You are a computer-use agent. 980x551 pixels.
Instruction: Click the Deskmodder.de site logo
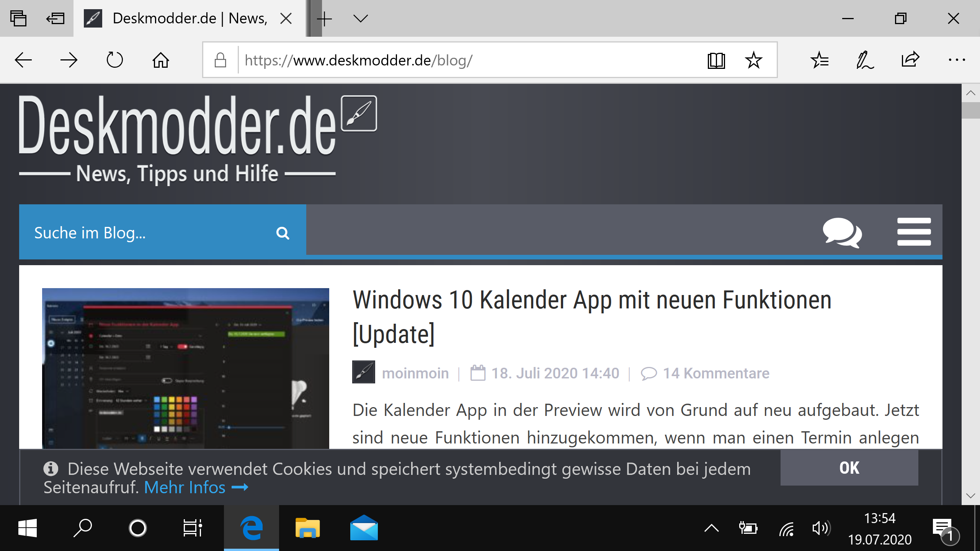(198, 140)
